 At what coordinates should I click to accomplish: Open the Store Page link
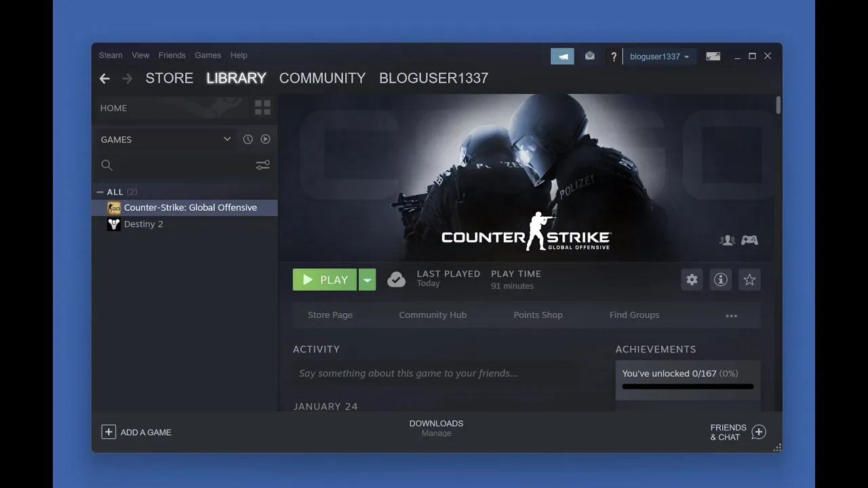[330, 315]
